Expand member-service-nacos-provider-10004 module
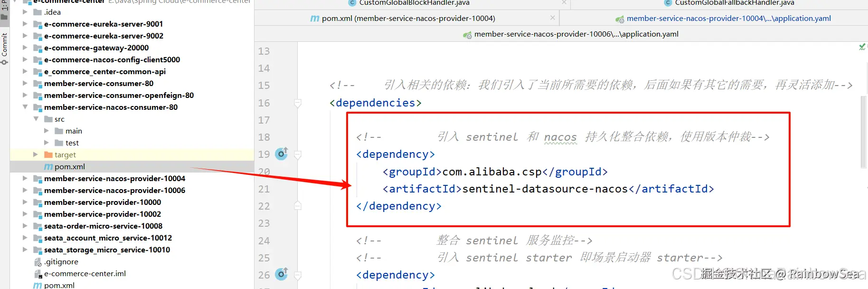Viewport: 868px width, 289px height. coord(25,178)
